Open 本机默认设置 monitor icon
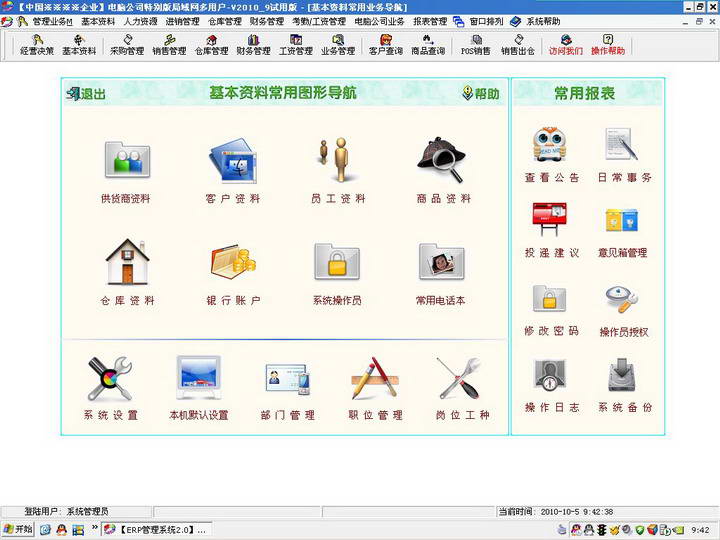This screenshot has height=540, width=720. pos(199,378)
